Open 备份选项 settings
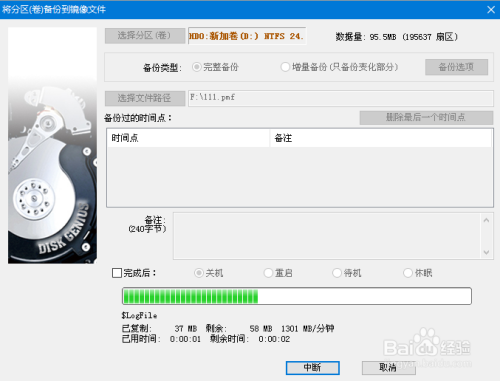 (x=456, y=67)
